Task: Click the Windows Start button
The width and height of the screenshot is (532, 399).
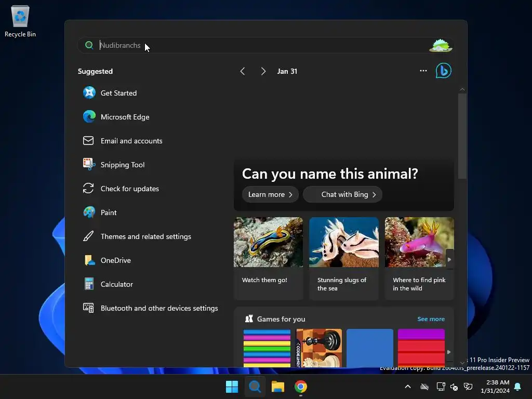Action: (232, 387)
